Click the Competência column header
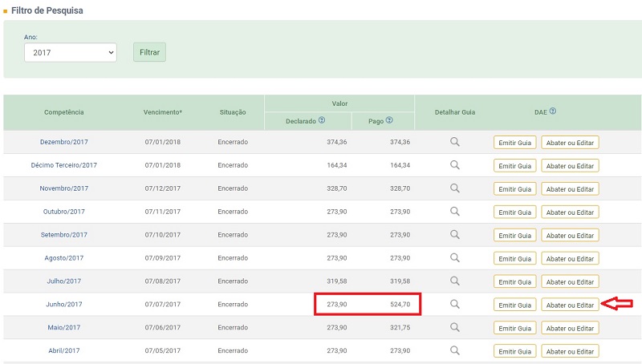642x364 pixels. (64, 112)
